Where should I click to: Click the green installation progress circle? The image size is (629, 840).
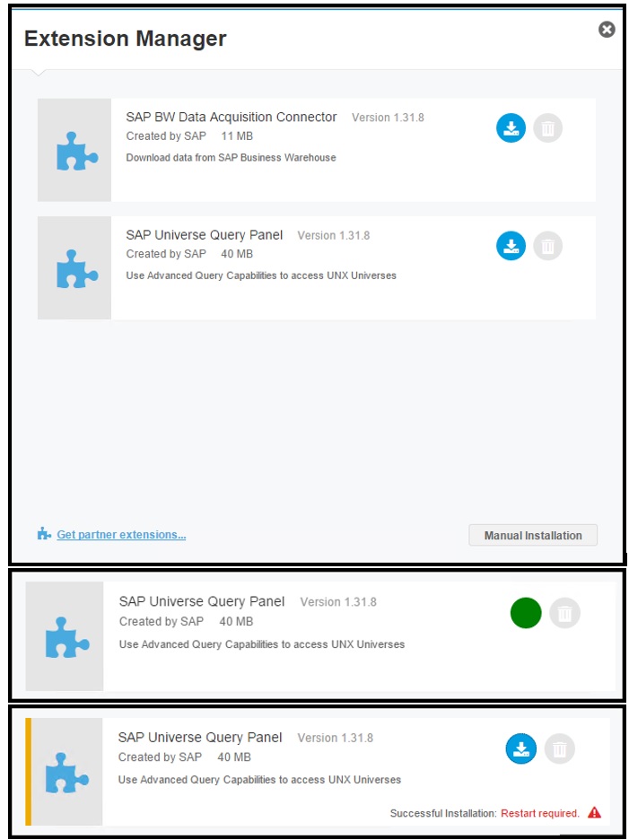point(526,613)
